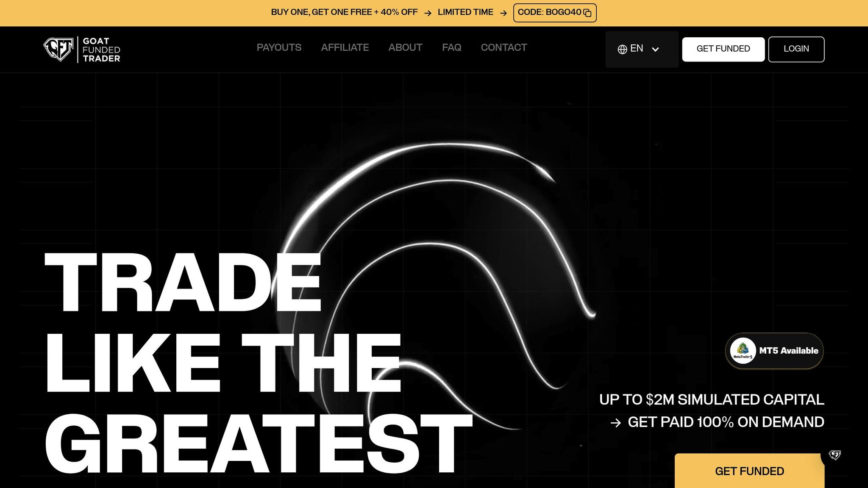Copy the BOGO40 promo code icon
This screenshot has height=488, width=868.
(587, 13)
